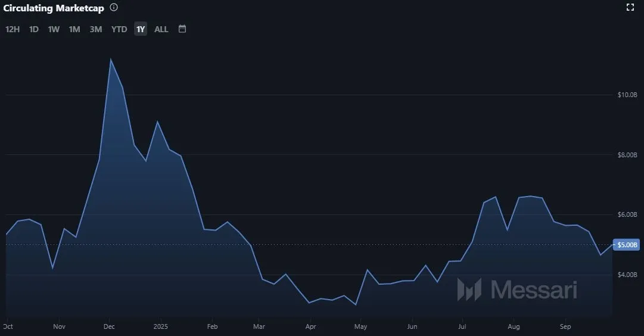This screenshot has height=336, width=644.
Task: Open the calendar date range picker
Action: [x=182, y=29]
